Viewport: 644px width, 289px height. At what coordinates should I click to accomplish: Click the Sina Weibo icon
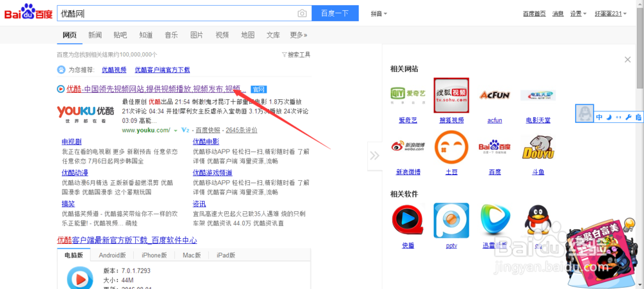(x=408, y=146)
